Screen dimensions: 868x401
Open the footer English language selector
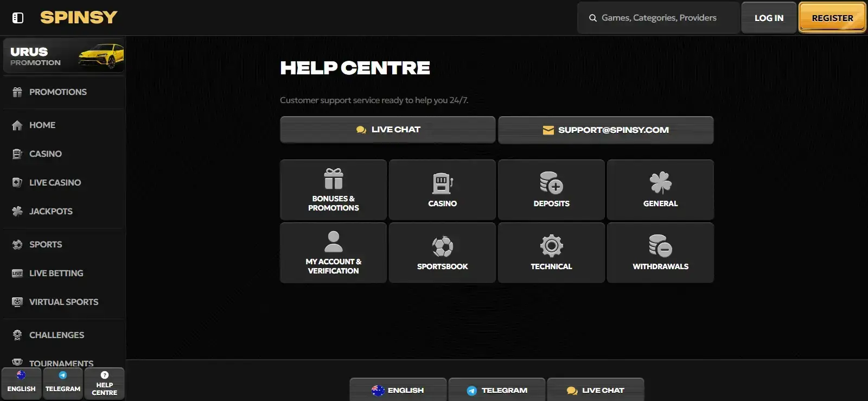pyautogui.click(x=398, y=390)
